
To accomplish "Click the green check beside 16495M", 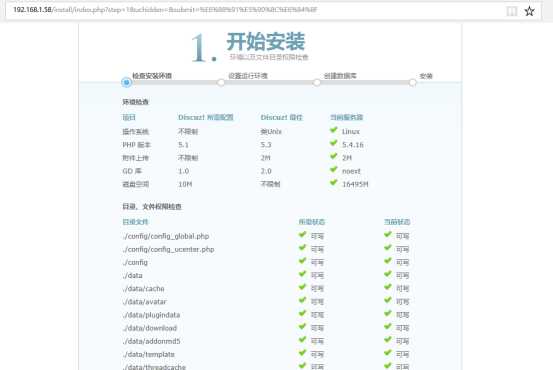I will point(334,183).
